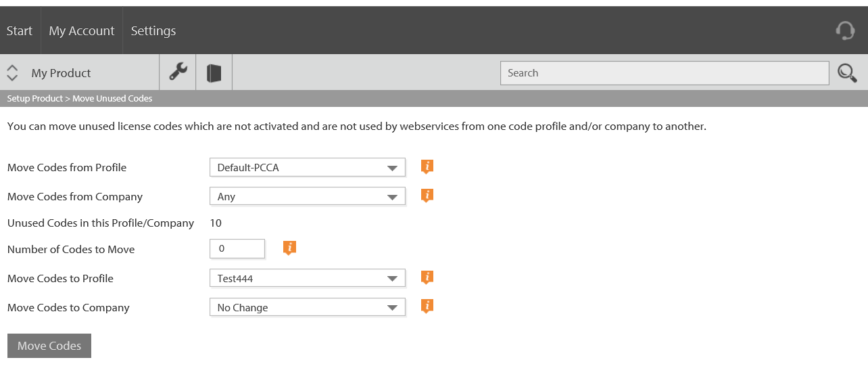Click the magnifying glass search icon

[x=847, y=72]
